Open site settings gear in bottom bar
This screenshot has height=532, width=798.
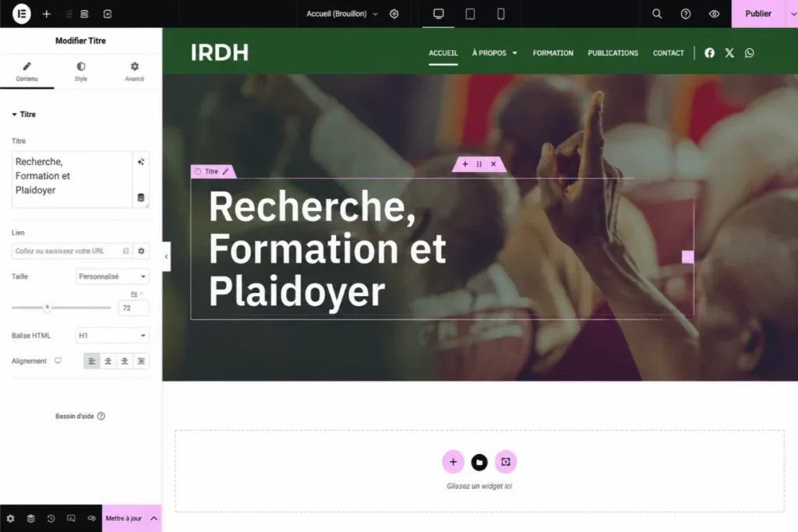10,518
